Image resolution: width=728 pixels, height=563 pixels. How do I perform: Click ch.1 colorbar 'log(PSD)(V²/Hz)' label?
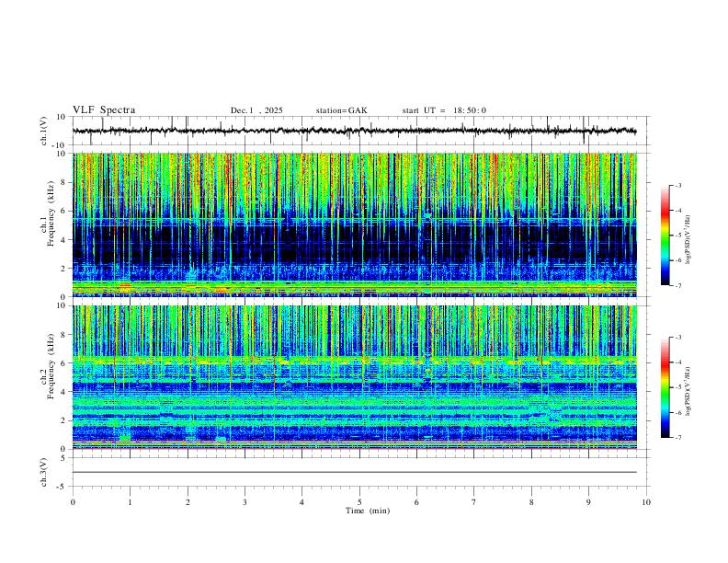click(688, 240)
